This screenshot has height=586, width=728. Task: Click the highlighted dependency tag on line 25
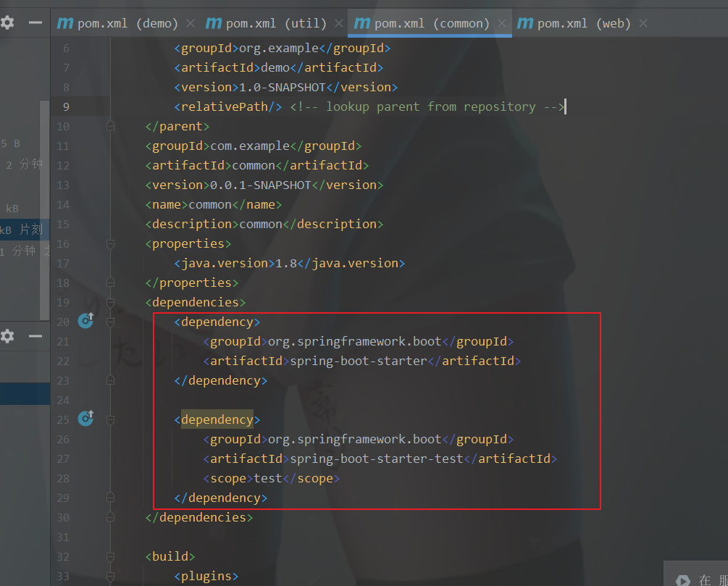click(x=219, y=419)
